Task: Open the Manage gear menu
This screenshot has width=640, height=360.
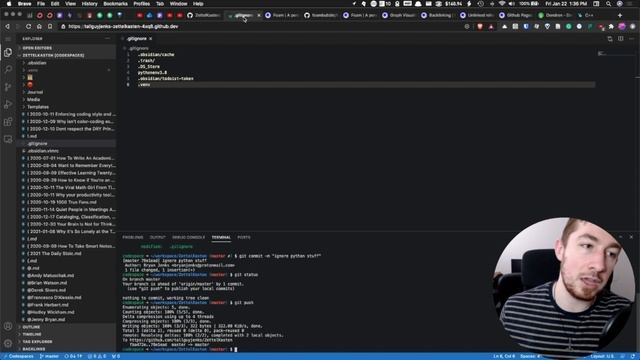Action: [x=8, y=343]
